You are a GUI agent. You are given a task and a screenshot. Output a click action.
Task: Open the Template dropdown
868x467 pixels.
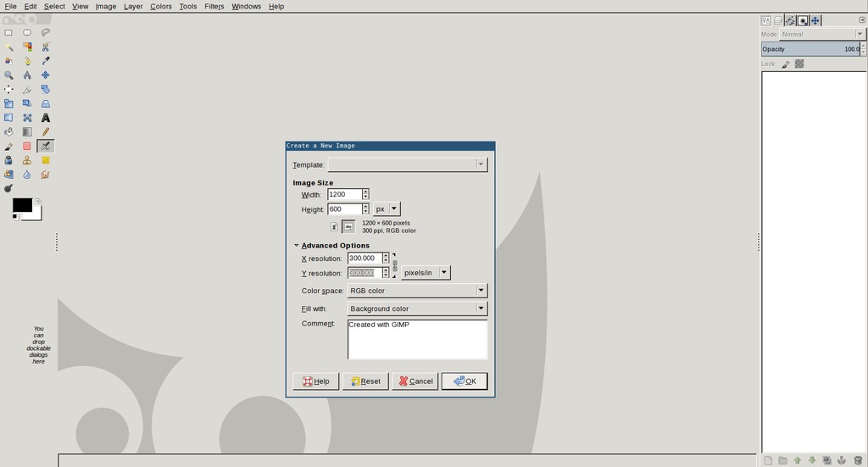coord(408,164)
